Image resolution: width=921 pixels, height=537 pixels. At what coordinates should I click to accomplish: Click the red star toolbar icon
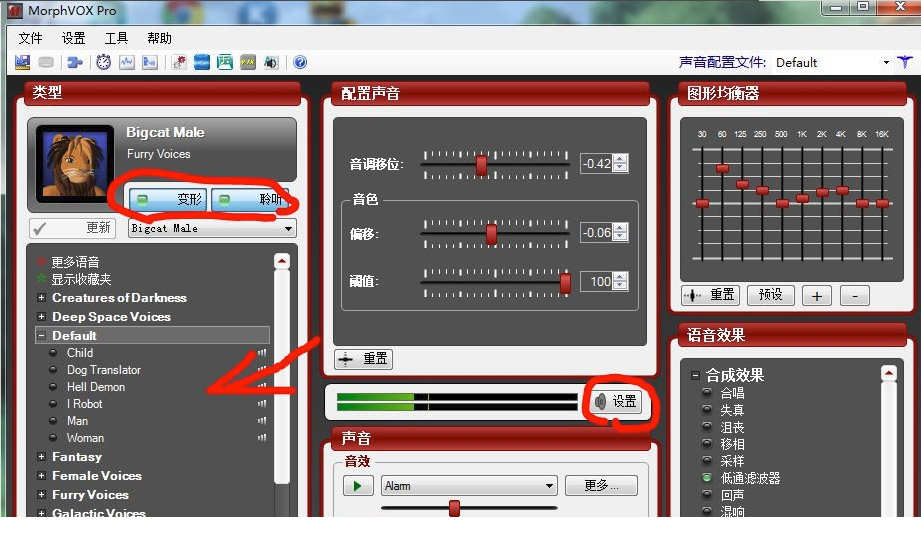click(179, 62)
